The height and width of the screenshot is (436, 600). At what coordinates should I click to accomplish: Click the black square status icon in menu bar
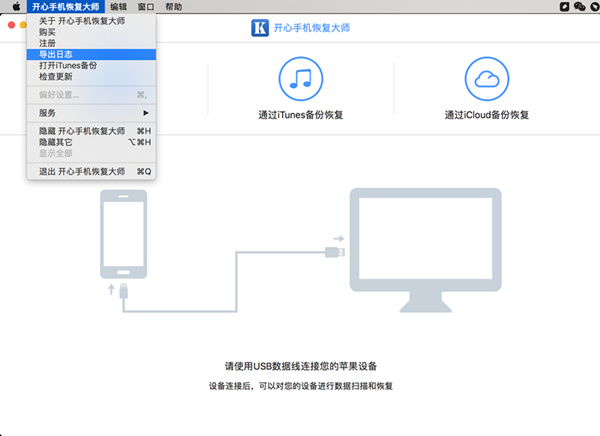(x=564, y=7)
